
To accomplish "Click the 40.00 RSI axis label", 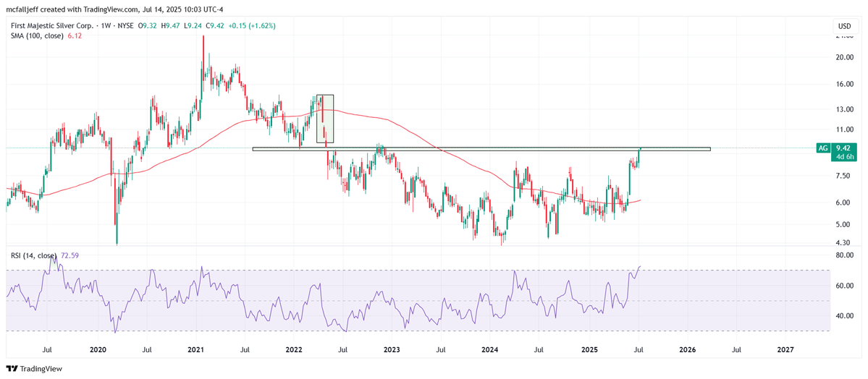I will [x=845, y=316].
